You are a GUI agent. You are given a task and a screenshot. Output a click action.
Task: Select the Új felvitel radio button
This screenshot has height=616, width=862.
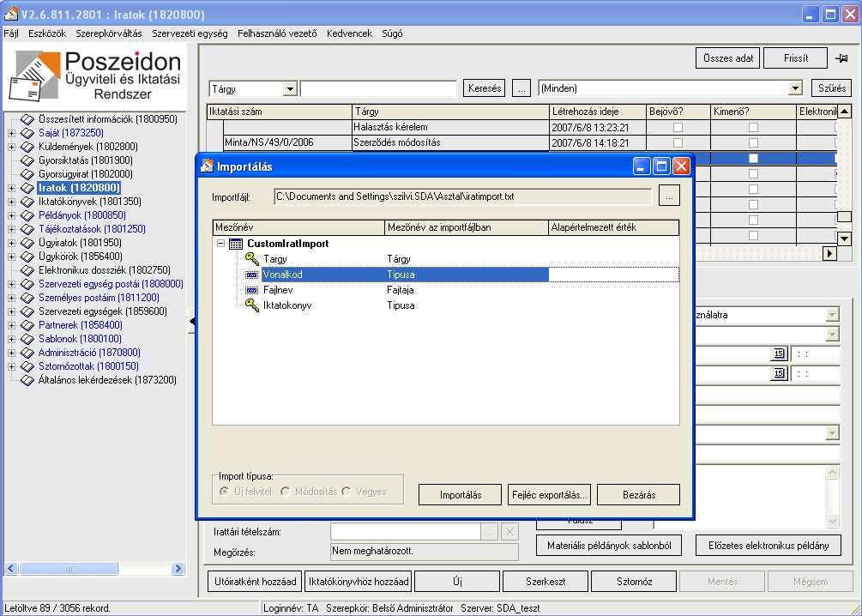pos(225,491)
